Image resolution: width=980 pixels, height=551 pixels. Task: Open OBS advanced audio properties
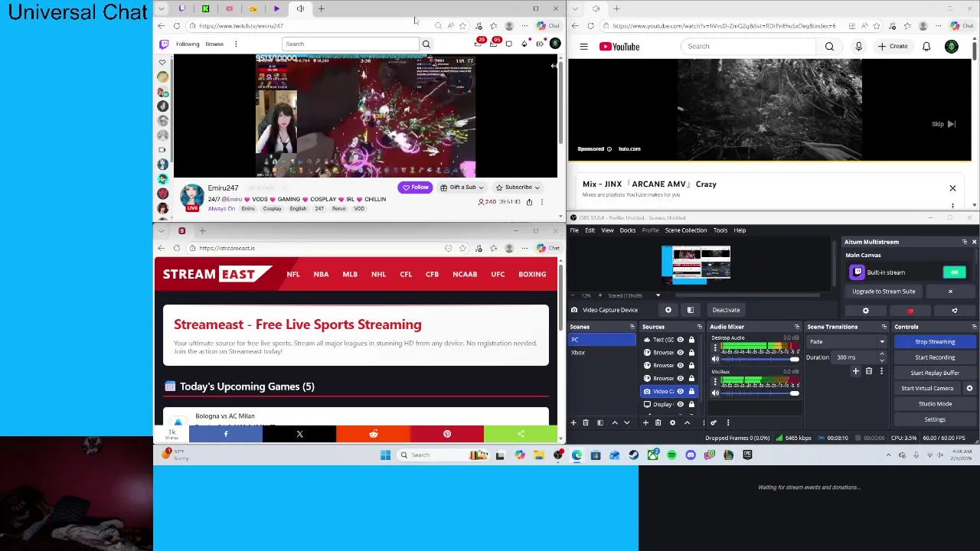tap(714, 422)
